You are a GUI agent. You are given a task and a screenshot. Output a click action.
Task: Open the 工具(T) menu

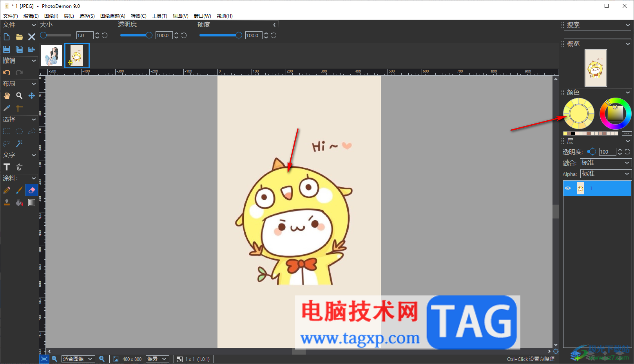click(159, 16)
